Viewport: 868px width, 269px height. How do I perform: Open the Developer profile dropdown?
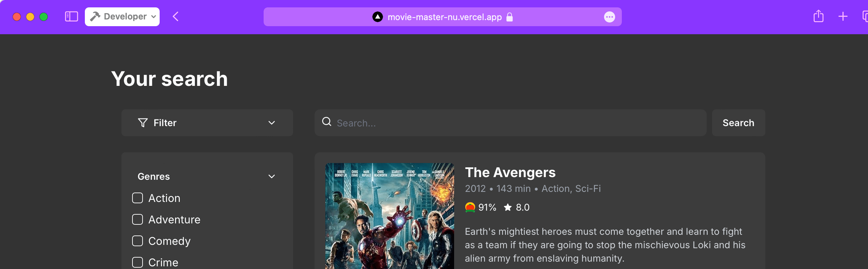pos(122,16)
